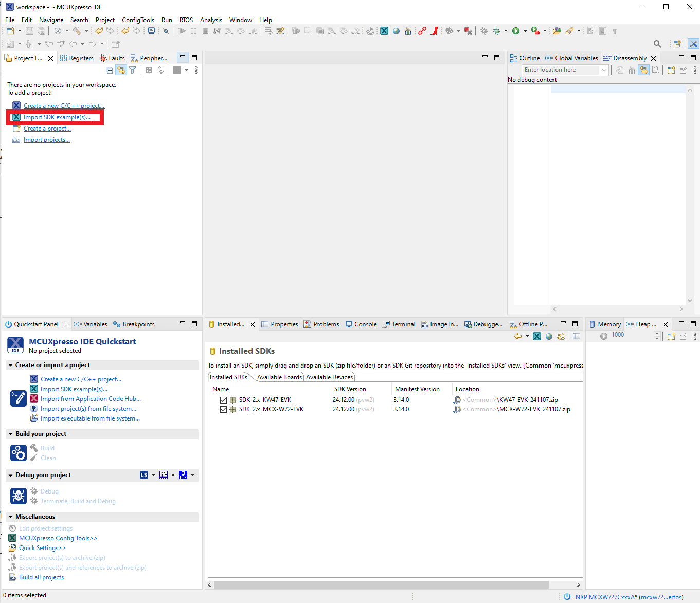Screen dimensions: 700x603
Task: Uncheck the SDK_2.x_MCX-W72-EVK installed SDK
Action: 223,409
